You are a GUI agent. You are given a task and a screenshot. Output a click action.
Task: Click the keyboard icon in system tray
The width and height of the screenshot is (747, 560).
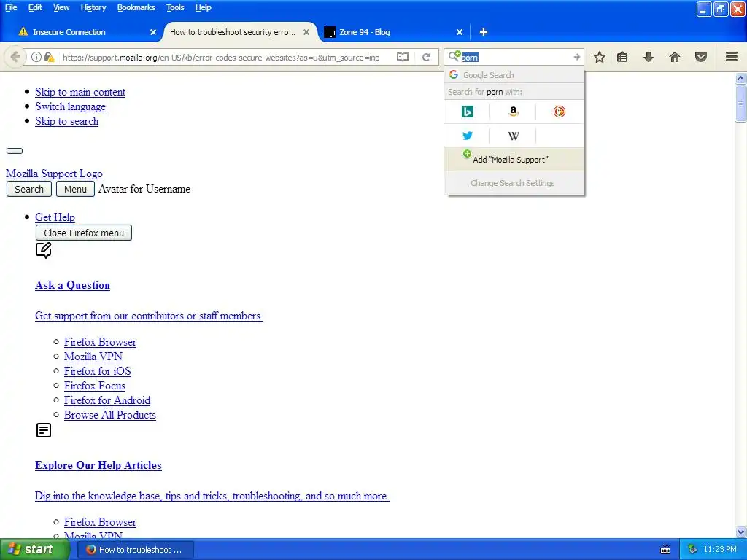point(665,550)
